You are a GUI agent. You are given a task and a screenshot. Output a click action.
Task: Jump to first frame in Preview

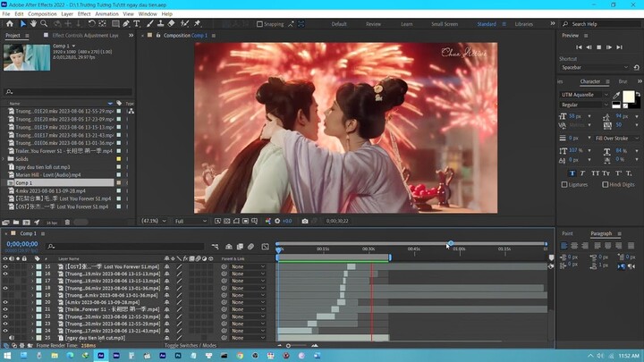coord(579,47)
